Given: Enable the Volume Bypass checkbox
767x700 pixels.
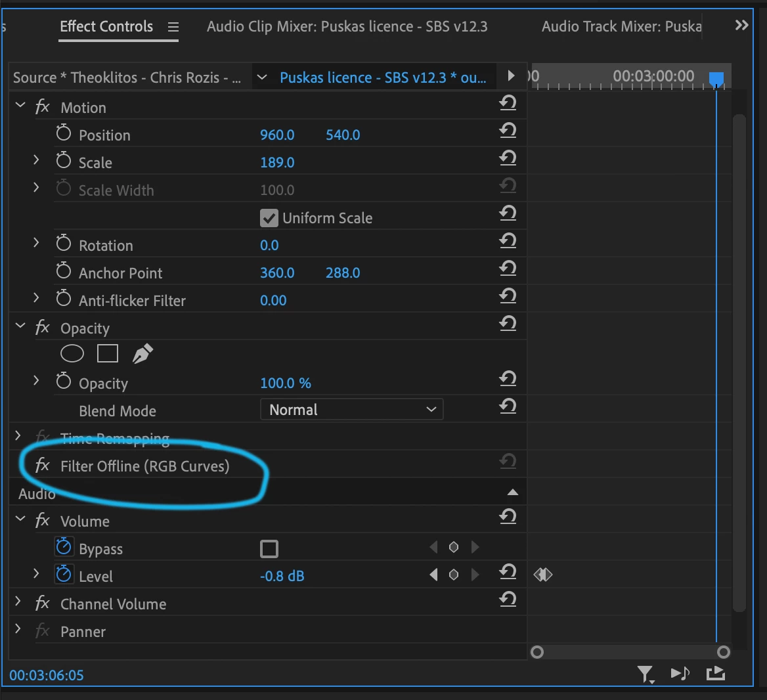Looking at the screenshot, I should pyautogui.click(x=269, y=549).
